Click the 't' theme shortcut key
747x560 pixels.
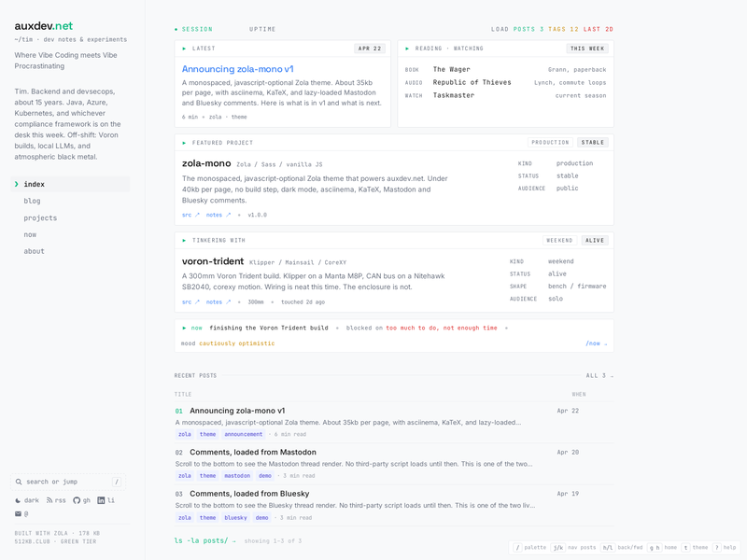tap(686, 548)
